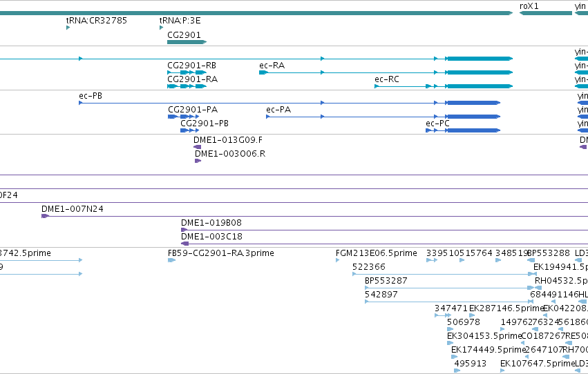Click the CG2901-RB label text
Screen dimensions: 588x374
coord(191,66)
